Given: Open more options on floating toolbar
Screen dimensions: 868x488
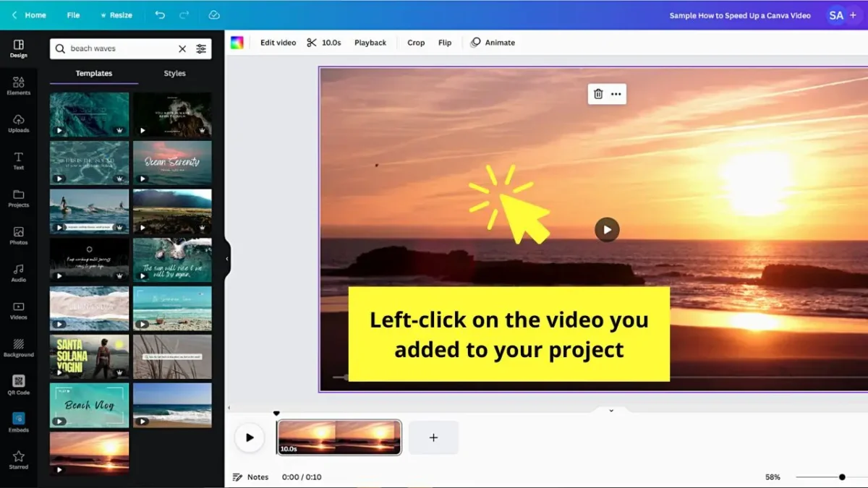Looking at the screenshot, I should pos(616,94).
